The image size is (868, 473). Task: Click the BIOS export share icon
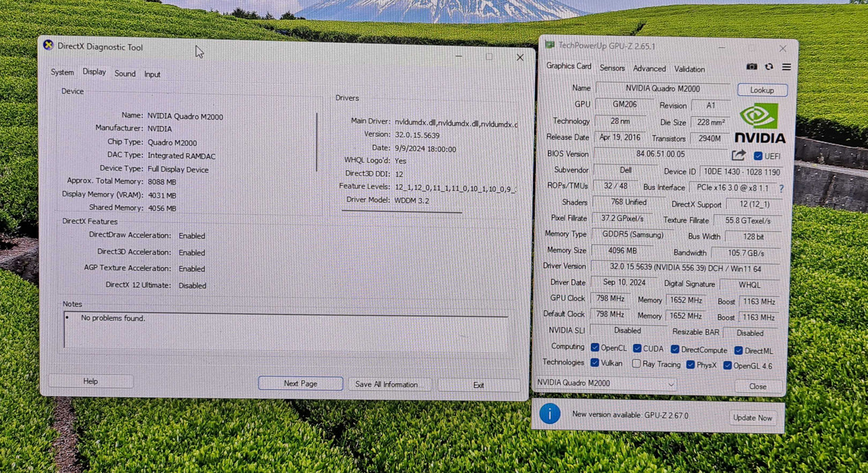pyautogui.click(x=739, y=155)
